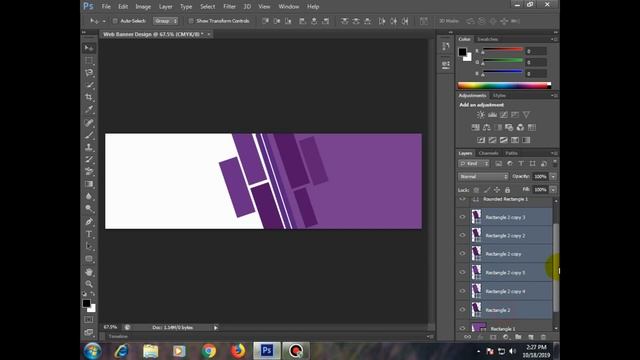The image size is (640, 360).
Task: Enable the Auto-Select checkbox
Action: [115, 21]
